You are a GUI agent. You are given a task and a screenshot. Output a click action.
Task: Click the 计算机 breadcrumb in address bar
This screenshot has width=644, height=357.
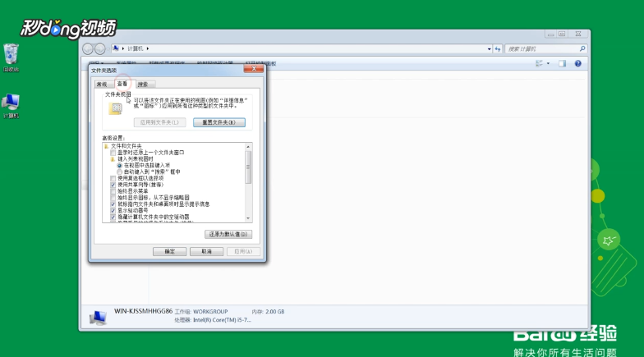tap(135, 49)
